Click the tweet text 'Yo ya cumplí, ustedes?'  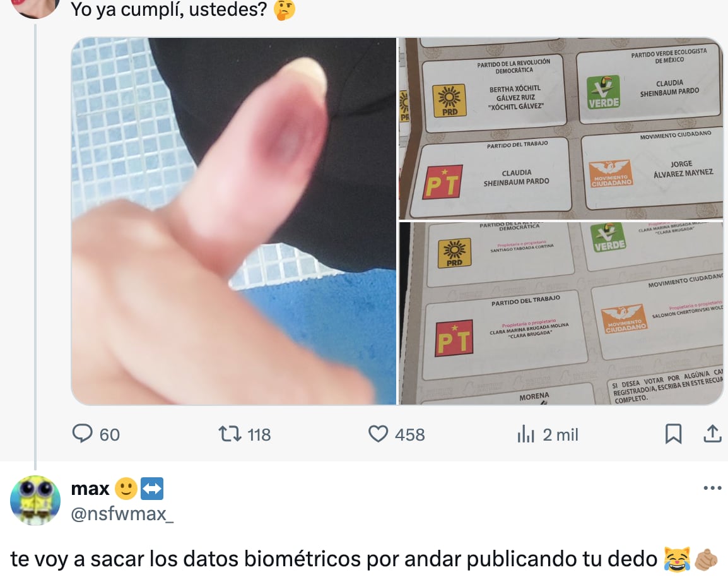tap(169, 9)
